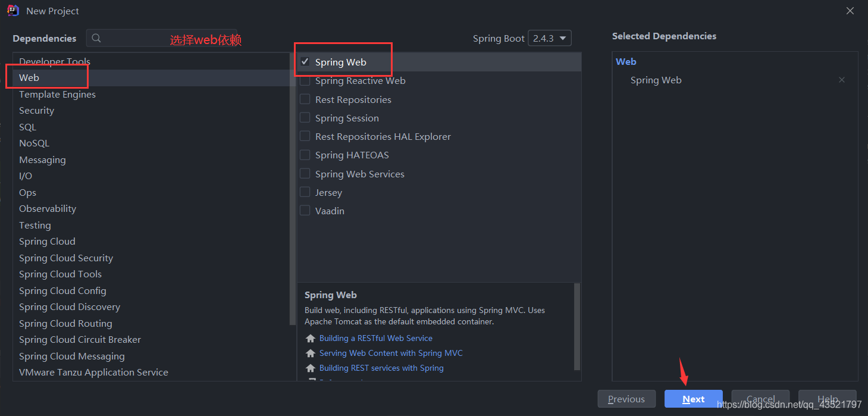Click the Previous button
Image resolution: width=868 pixels, height=416 pixels.
[x=626, y=399]
